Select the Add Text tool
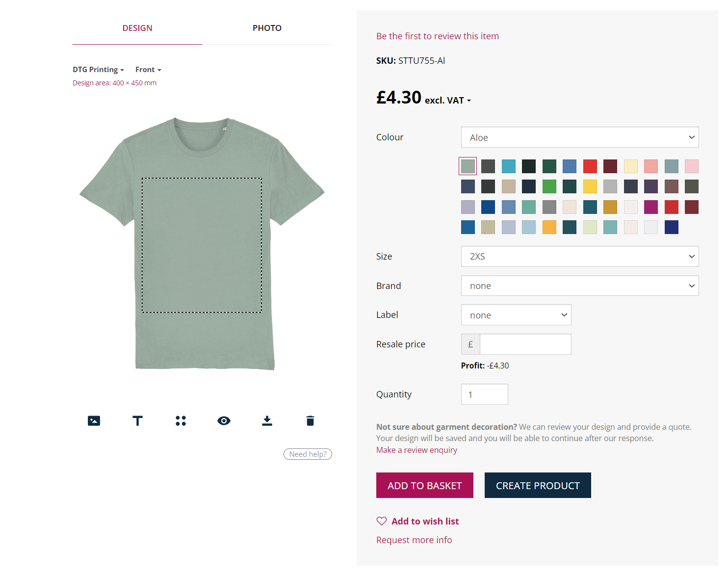Viewport: 728px width, 576px height. 137,420
